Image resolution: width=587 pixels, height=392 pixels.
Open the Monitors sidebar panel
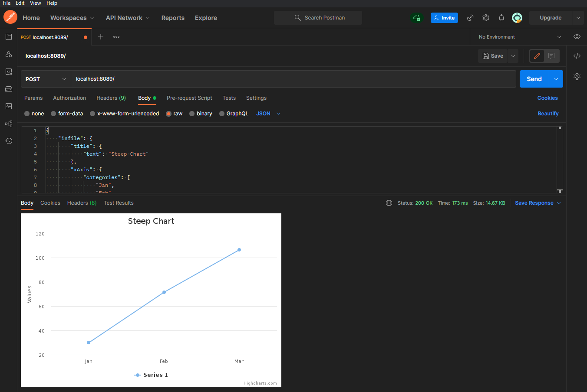[x=9, y=106]
